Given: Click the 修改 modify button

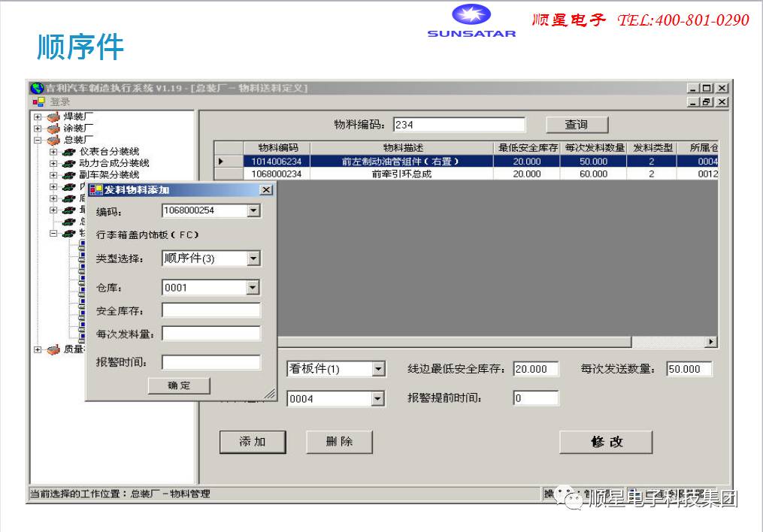Looking at the screenshot, I should 606,442.
